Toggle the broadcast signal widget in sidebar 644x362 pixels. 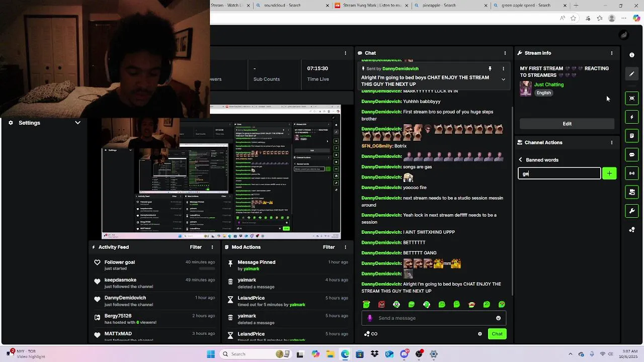(632, 173)
